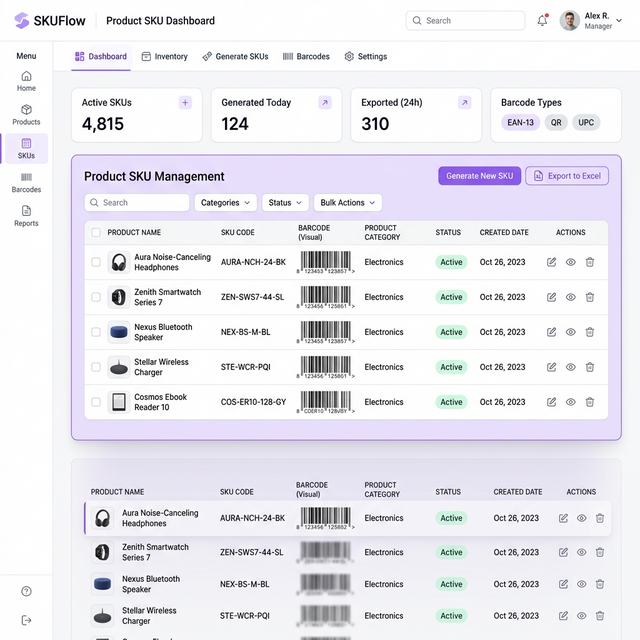The height and width of the screenshot is (640, 640).
Task: Check the Zenith Smartwatch Series 7 row checkbox
Action: pos(96,297)
